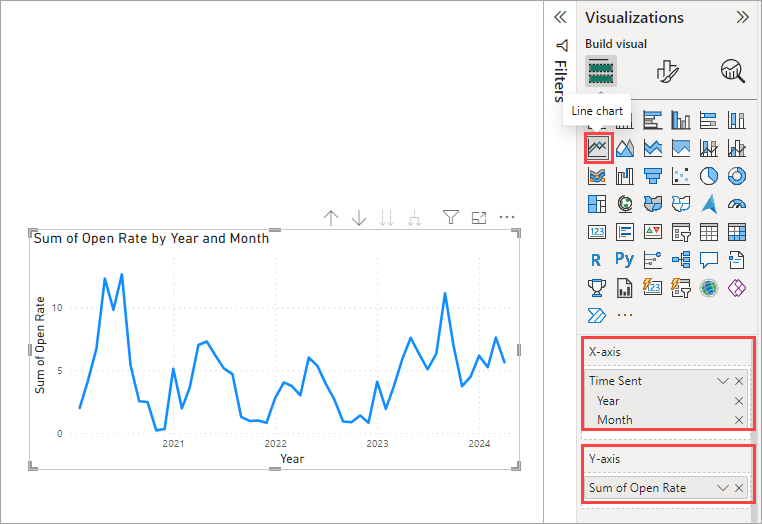Choose the 100% stacked column chart icon

pos(737,120)
